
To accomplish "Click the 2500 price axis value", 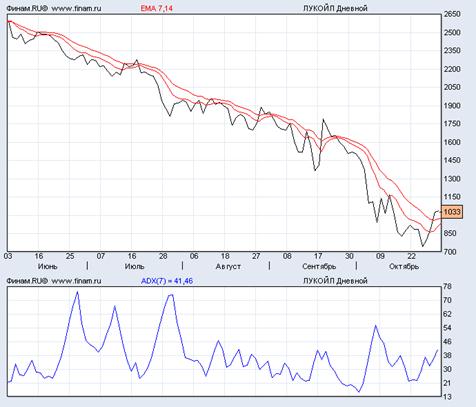I will pos(452,33).
